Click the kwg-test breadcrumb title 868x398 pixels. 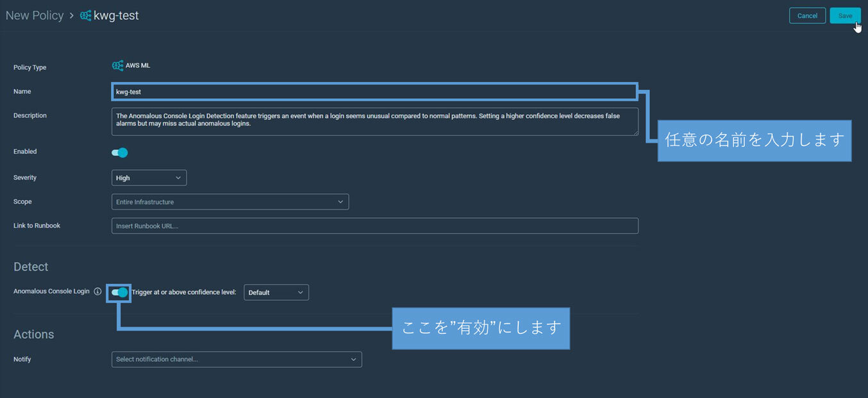116,16
